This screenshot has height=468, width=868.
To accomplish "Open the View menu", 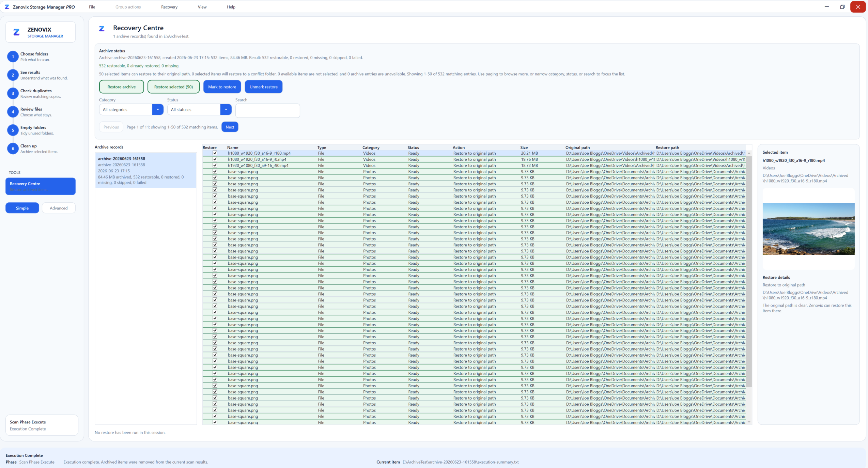I will point(202,7).
